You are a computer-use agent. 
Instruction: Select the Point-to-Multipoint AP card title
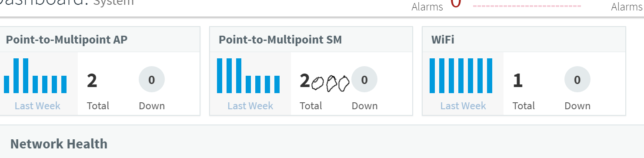click(67, 40)
